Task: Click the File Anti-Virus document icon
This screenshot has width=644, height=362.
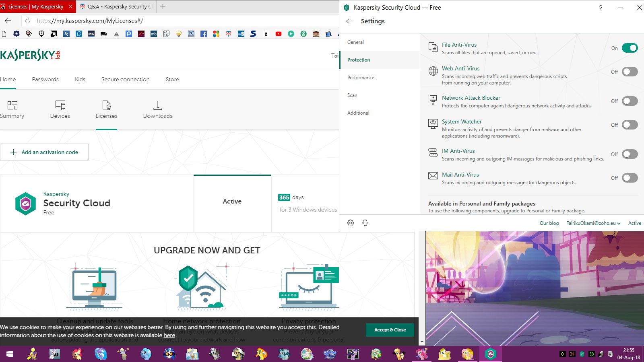Action: point(433,47)
